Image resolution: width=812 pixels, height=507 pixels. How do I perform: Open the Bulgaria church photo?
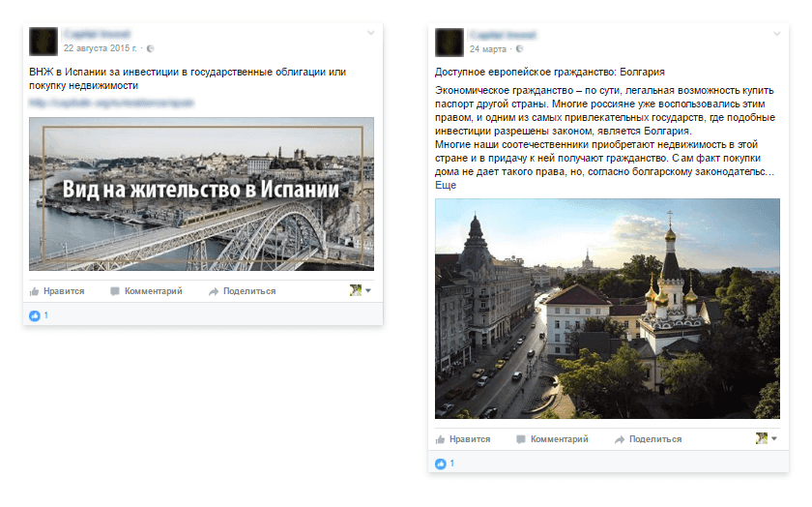(x=607, y=309)
